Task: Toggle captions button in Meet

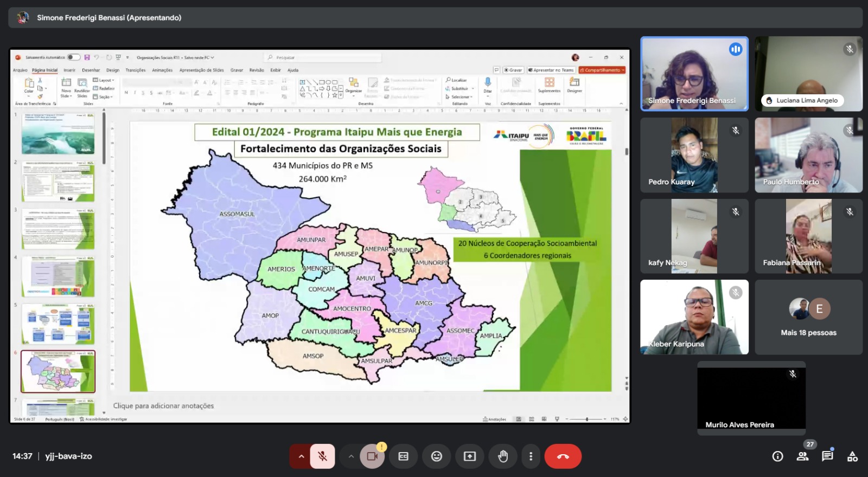Action: 404,456
